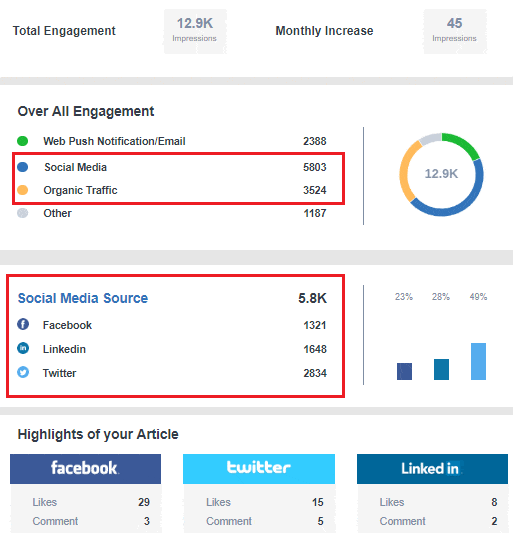Viewport: 513px width, 533px height.
Task: Click the teal Linkedin bar in chart
Action: coord(441,369)
